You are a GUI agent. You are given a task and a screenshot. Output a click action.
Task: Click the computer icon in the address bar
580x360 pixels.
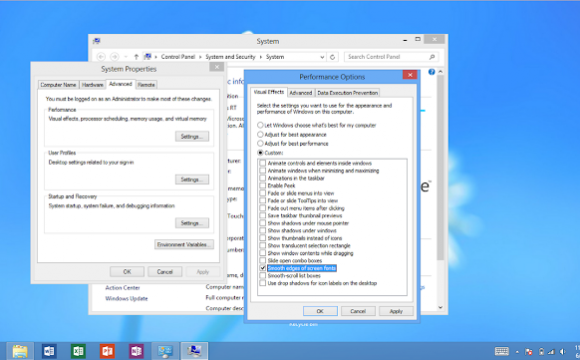[x=148, y=57]
